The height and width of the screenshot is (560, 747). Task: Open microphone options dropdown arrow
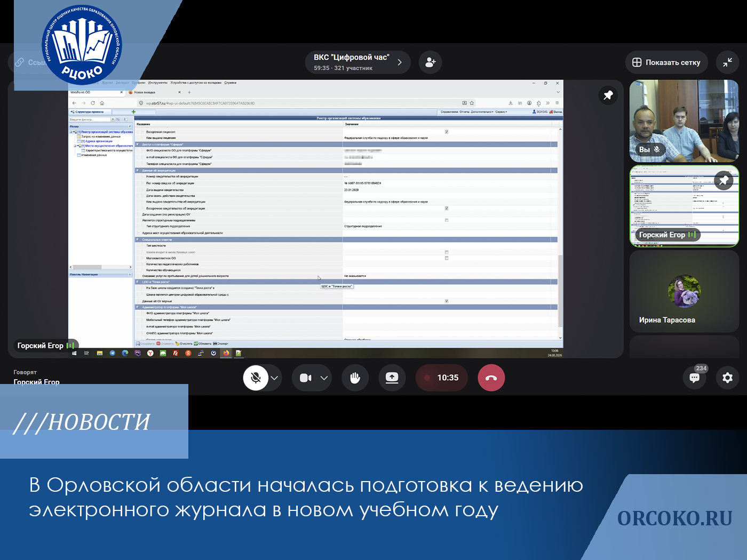(x=274, y=378)
